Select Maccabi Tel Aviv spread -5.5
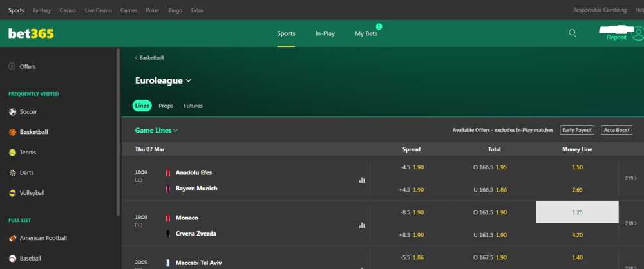Image resolution: width=644 pixels, height=269 pixels. [x=412, y=257]
